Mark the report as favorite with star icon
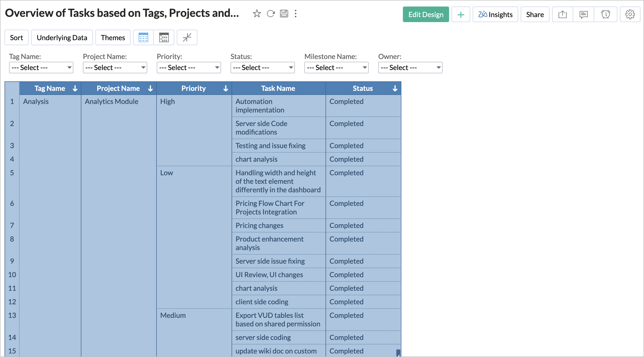This screenshot has height=357, width=644. [x=257, y=14]
